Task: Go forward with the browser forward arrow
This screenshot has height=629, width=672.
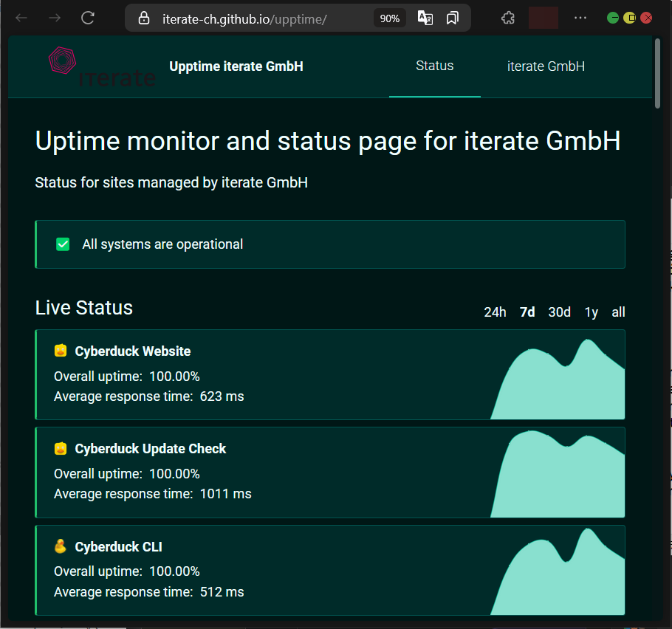Action: tap(55, 18)
